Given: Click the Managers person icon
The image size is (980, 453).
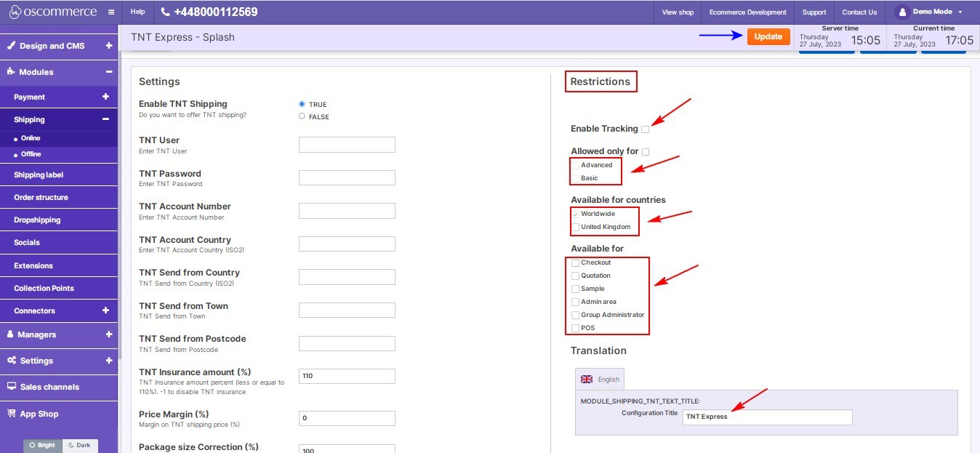Looking at the screenshot, I should pos(11,334).
